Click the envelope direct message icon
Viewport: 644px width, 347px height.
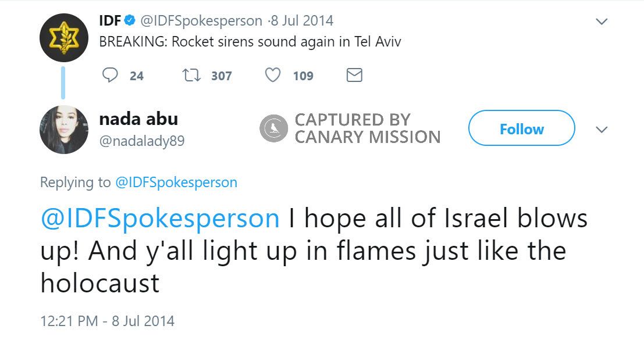(x=354, y=75)
